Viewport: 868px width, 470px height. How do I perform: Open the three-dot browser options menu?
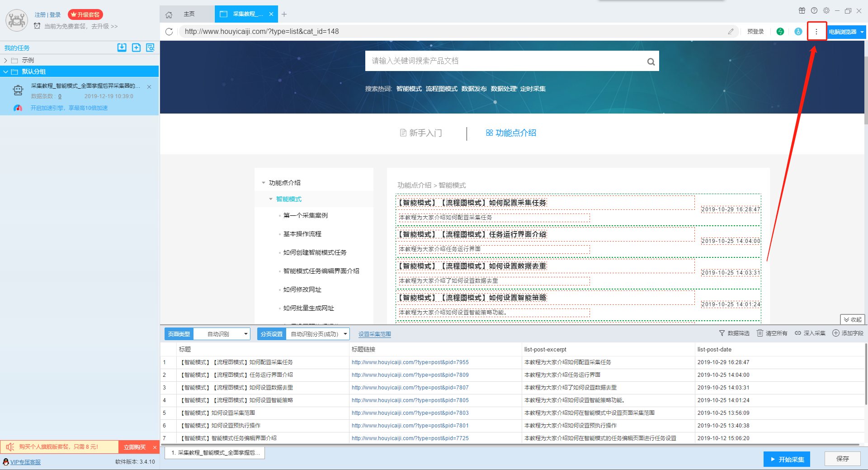point(816,32)
